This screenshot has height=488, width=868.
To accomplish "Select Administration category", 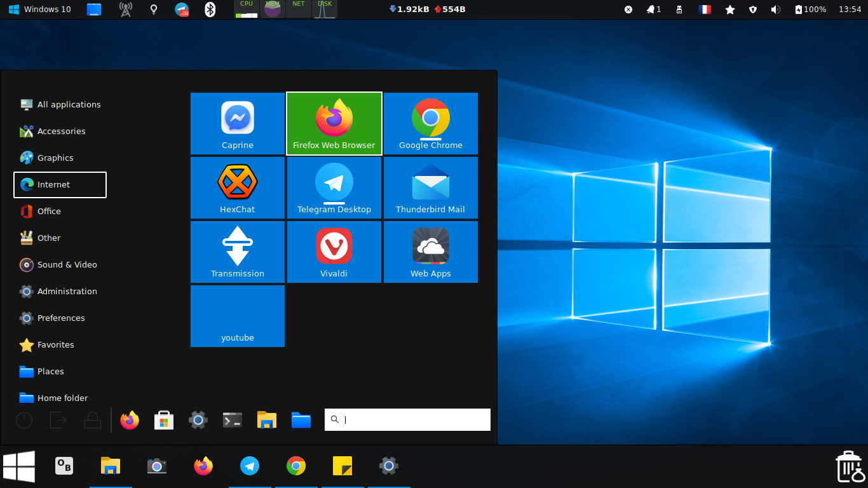I will pos(60,291).
